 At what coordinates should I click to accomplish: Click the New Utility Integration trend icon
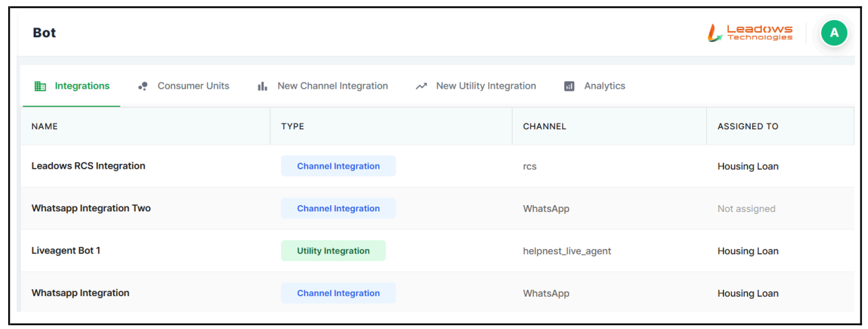tap(421, 86)
